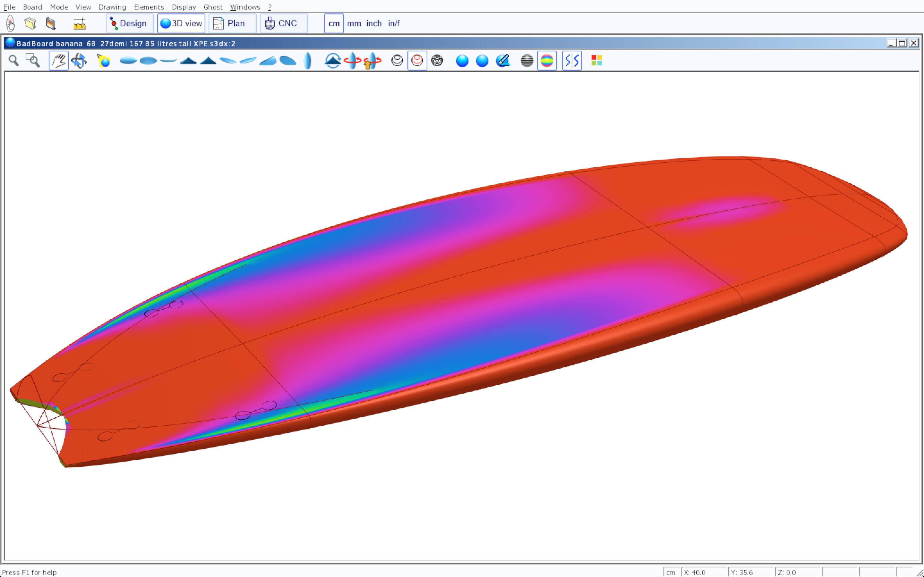The image size is (924, 577).
Task: Select the 3D rotate view tool
Action: 79,61
